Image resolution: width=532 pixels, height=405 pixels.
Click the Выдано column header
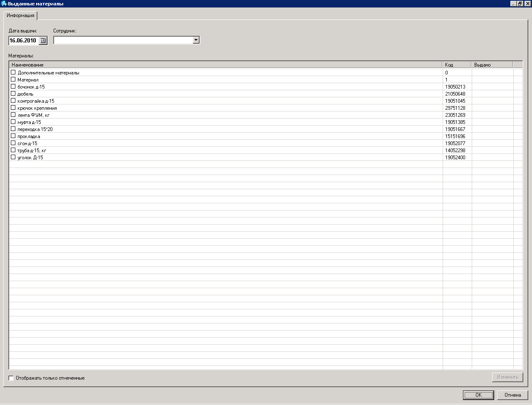[x=492, y=65]
